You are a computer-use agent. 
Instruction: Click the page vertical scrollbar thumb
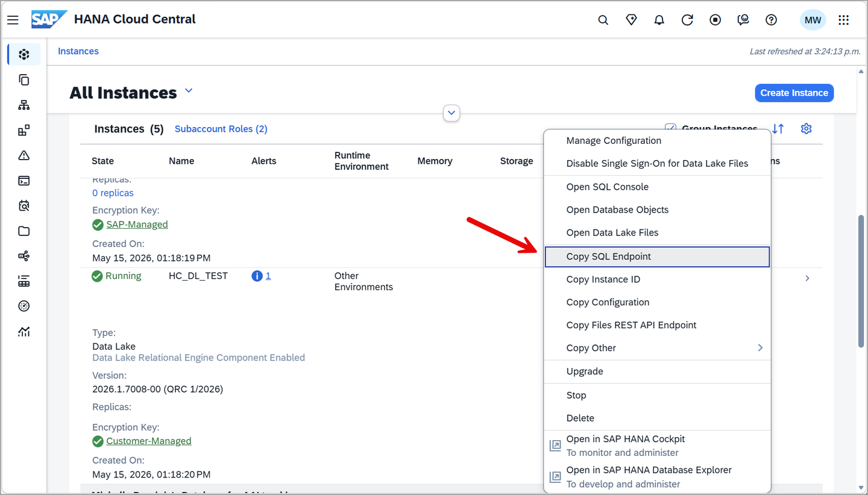[861, 281]
